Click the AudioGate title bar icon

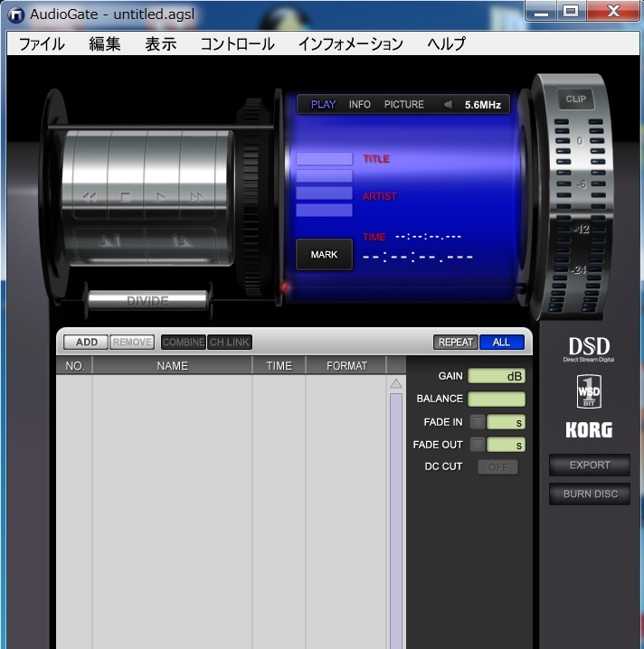click(x=16, y=14)
